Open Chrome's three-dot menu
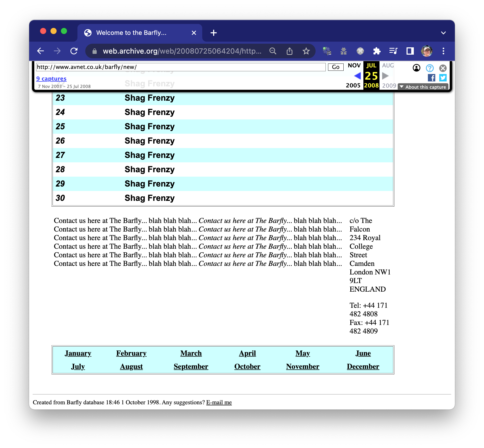The width and height of the screenshot is (484, 448). click(x=443, y=51)
